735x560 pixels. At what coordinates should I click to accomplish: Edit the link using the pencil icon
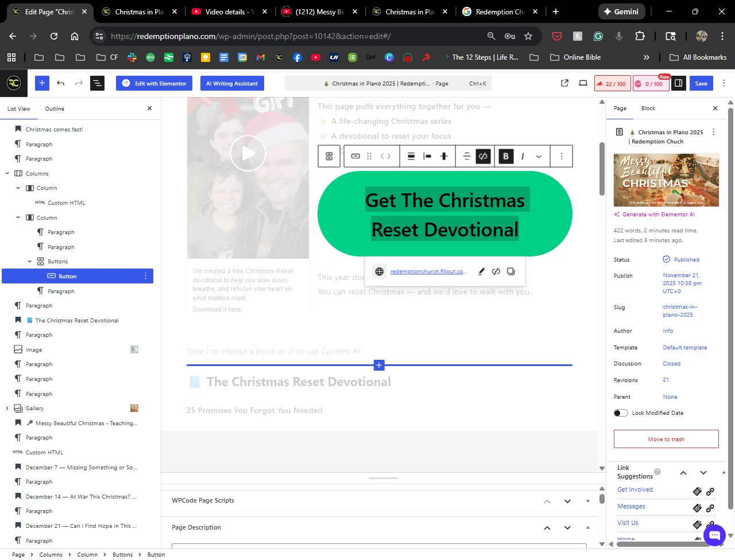(x=481, y=271)
